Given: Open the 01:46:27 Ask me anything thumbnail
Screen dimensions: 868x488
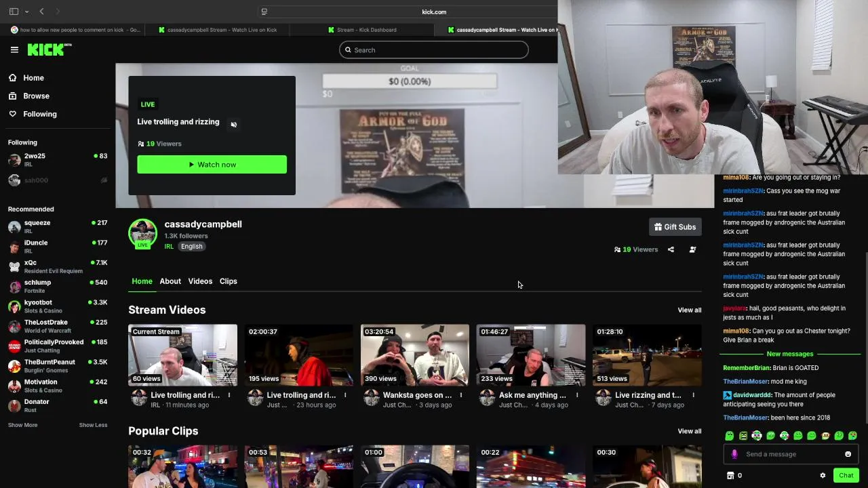Looking at the screenshot, I should click(x=530, y=355).
